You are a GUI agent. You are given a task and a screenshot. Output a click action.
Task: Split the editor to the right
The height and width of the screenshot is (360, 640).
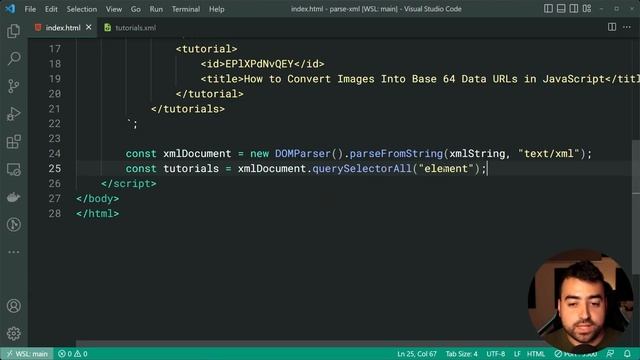pyautogui.click(x=612, y=27)
